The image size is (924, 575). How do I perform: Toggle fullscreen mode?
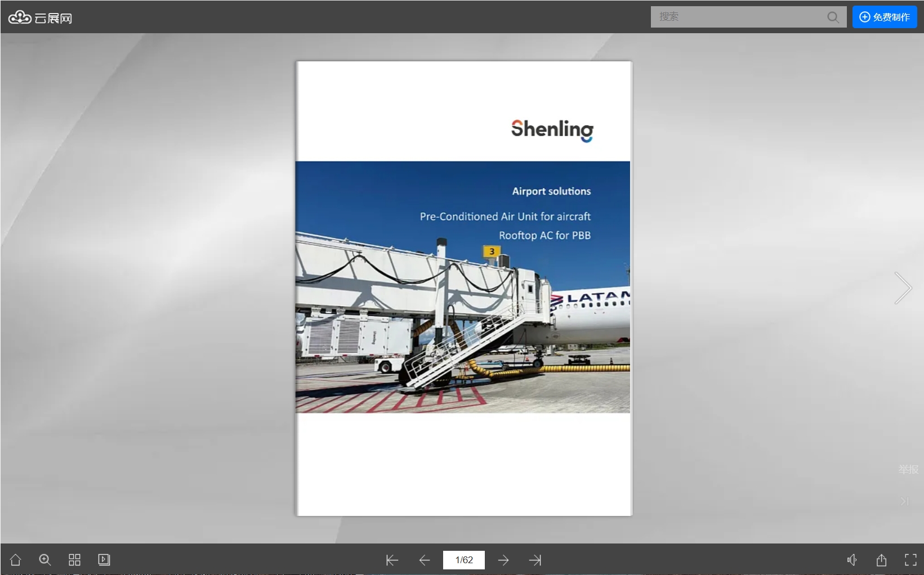point(910,560)
